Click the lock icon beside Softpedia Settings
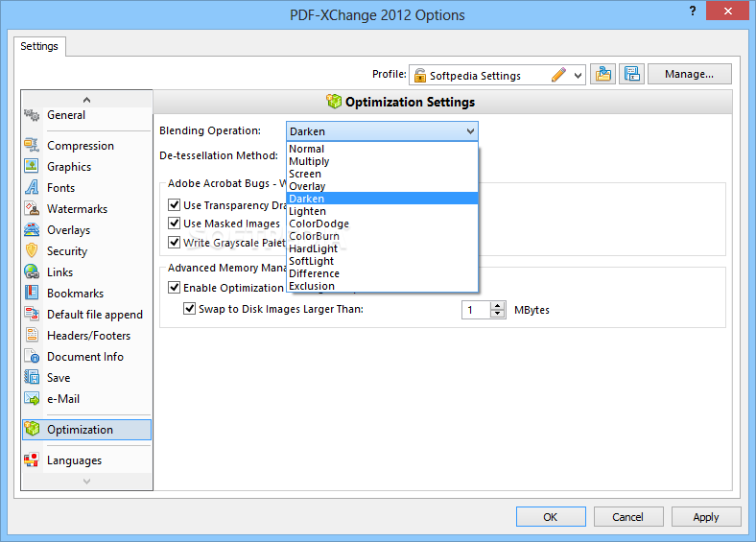 (x=420, y=75)
